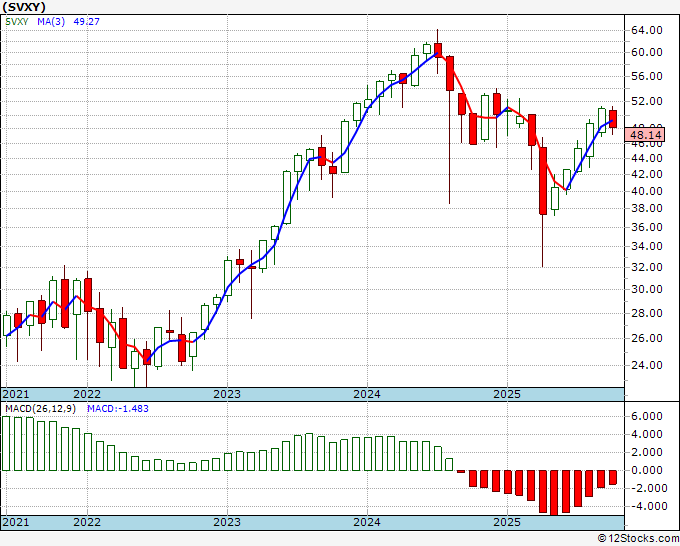This screenshot has height=546, width=680.
Task: Open the 12Stocks.com source link
Action: tap(638, 539)
